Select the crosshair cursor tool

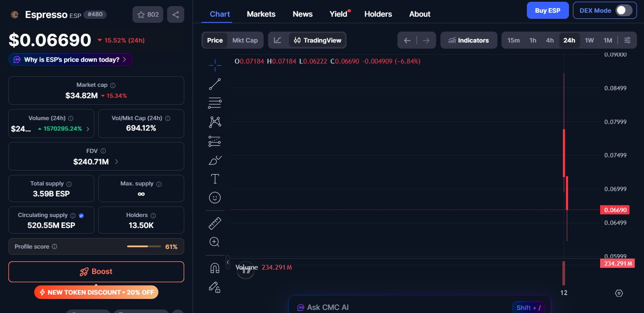coord(215,66)
